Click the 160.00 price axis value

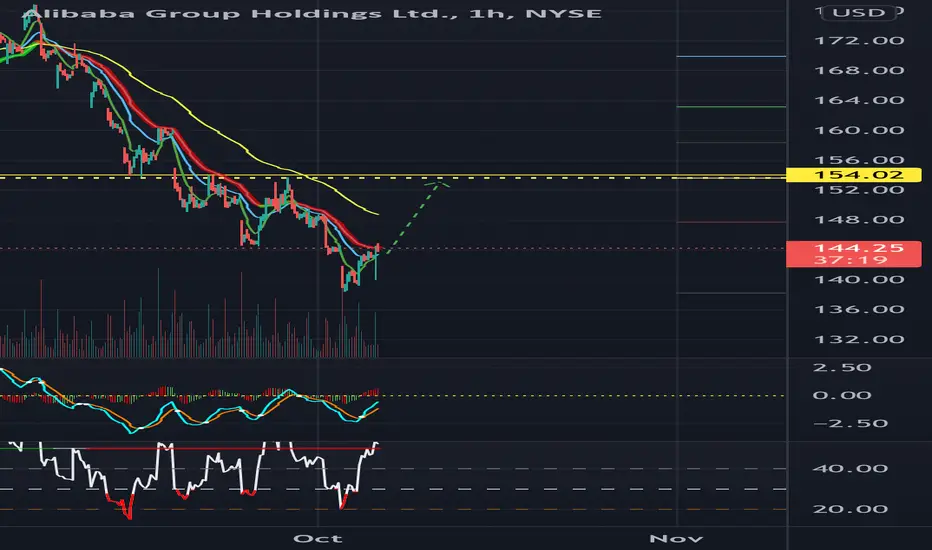pyautogui.click(x=859, y=130)
